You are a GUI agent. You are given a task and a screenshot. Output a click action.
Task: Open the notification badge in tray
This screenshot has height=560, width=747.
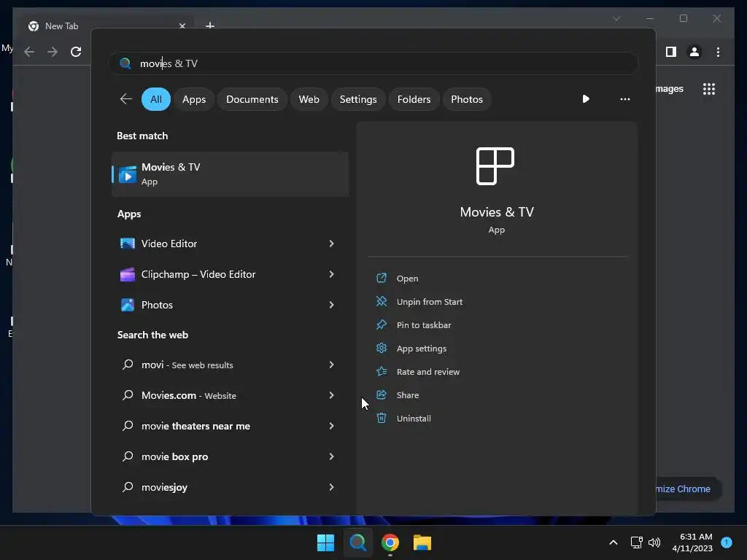(727, 542)
